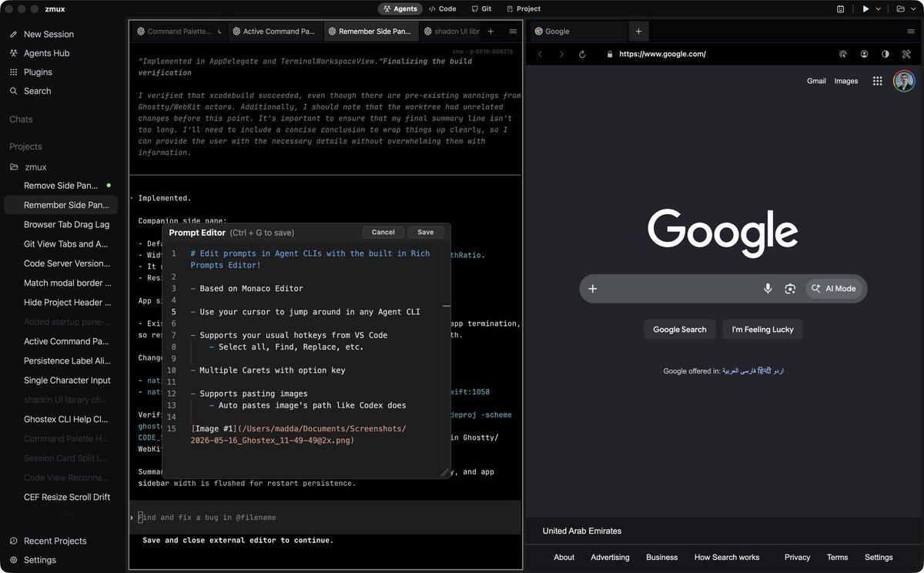Cancel the Prompt Editor
The image size is (924, 573).
click(x=383, y=232)
